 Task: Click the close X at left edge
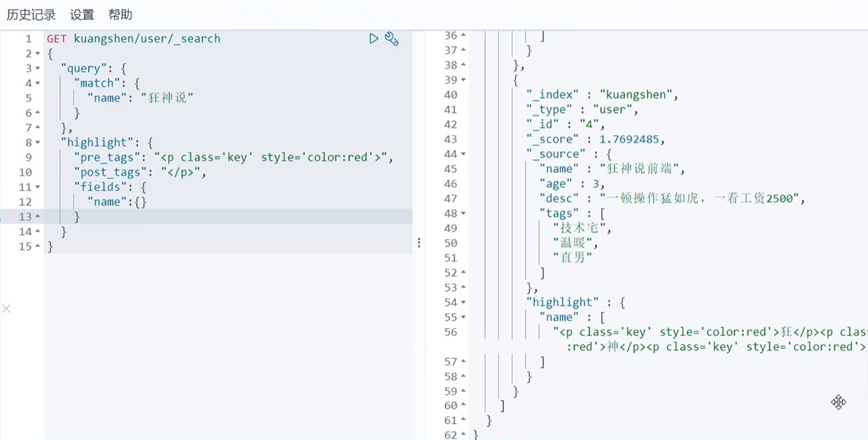pyautogui.click(x=6, y=309)
